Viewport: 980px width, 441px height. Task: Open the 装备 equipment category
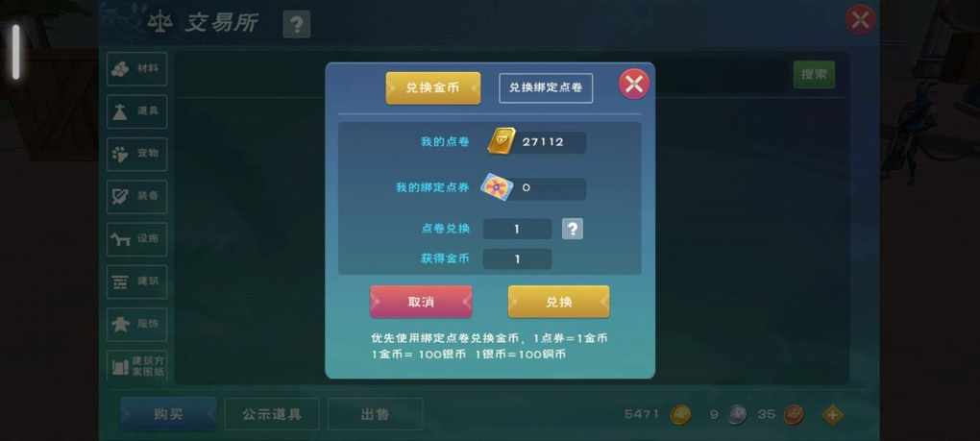pyautogui.click(x=136, y=196)
